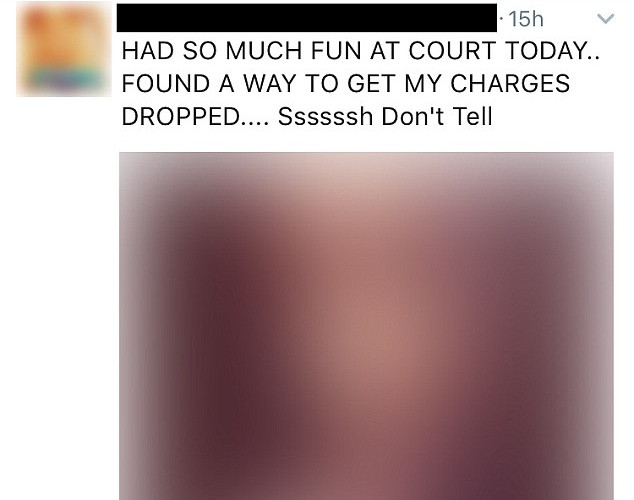Select the Ssssssh Don't Tell text

click(385, 116)
